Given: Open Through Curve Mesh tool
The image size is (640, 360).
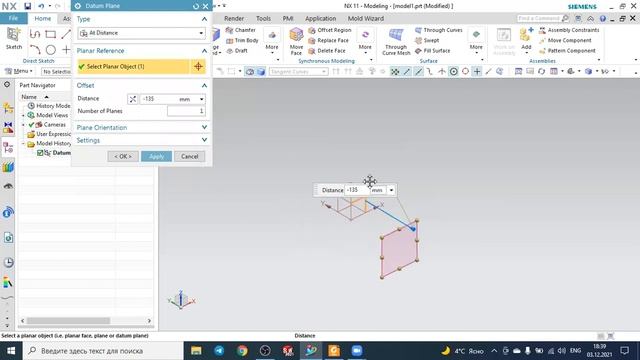Looking at the screenshot, I should point(396,41).
